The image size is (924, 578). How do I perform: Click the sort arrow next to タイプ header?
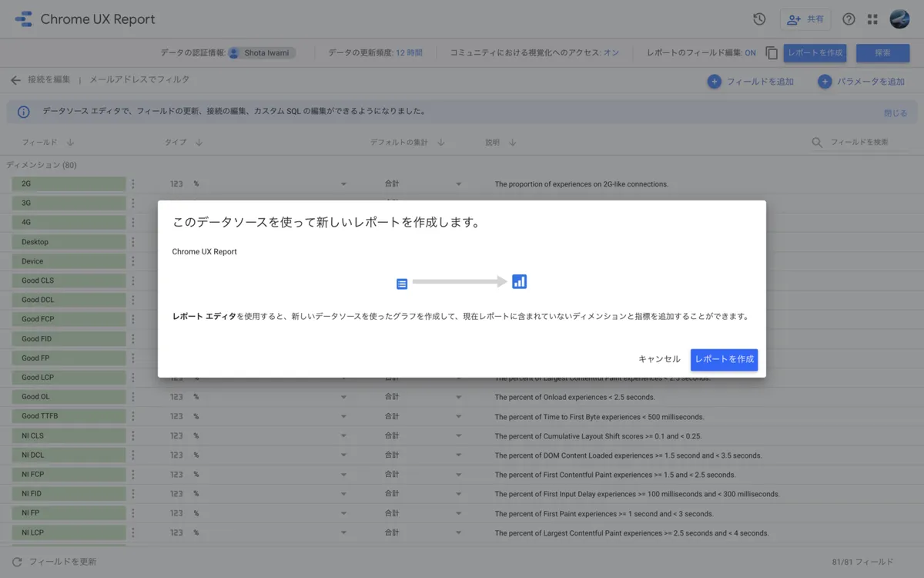tap(199, 143)
